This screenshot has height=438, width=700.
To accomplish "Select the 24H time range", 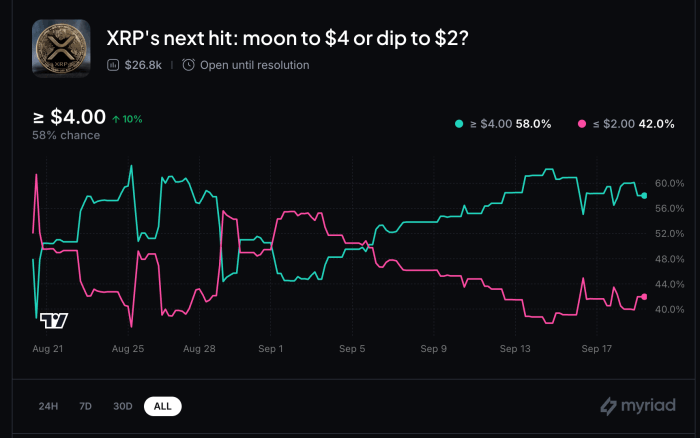I will click(x=48, y=406).
